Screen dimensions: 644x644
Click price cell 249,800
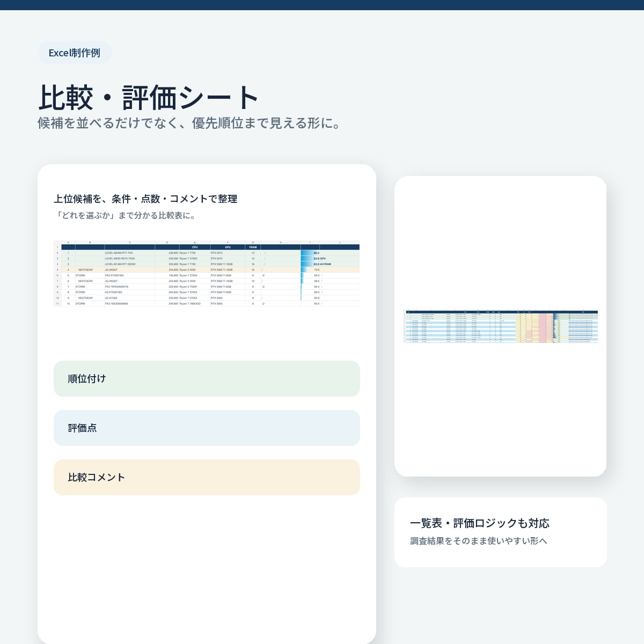[x=173, y=304]
